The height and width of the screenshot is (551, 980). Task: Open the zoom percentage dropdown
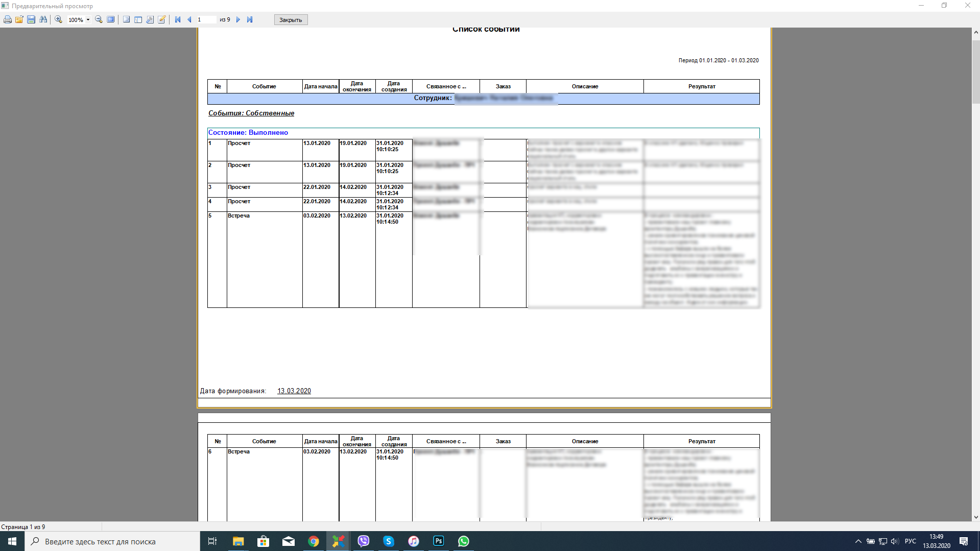click(88, 20)
